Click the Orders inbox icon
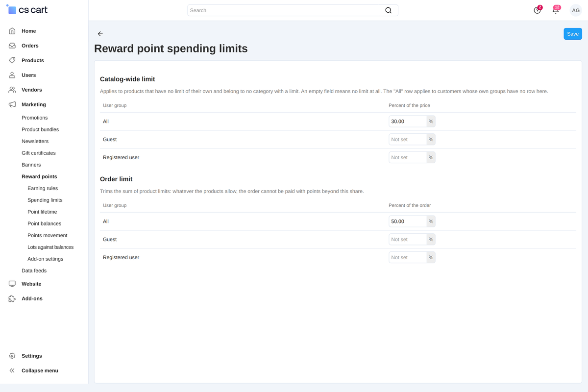This screenshot has width=588, height=392. click(x=12, y=46)
